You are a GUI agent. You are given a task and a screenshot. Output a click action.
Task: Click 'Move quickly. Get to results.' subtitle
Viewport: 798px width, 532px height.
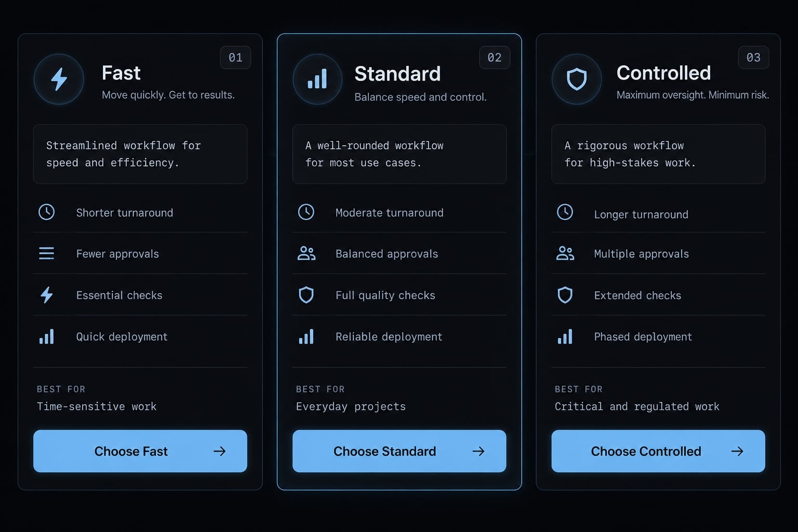(168, 95)
